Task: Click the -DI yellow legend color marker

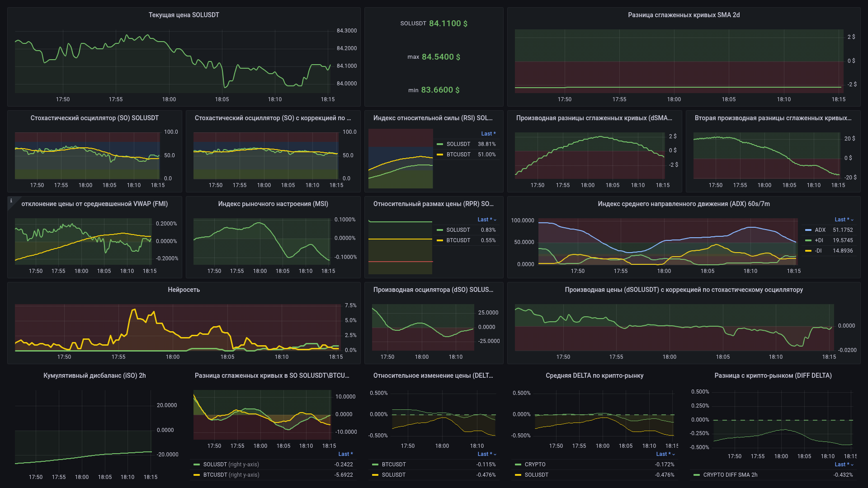Action: 808,251
